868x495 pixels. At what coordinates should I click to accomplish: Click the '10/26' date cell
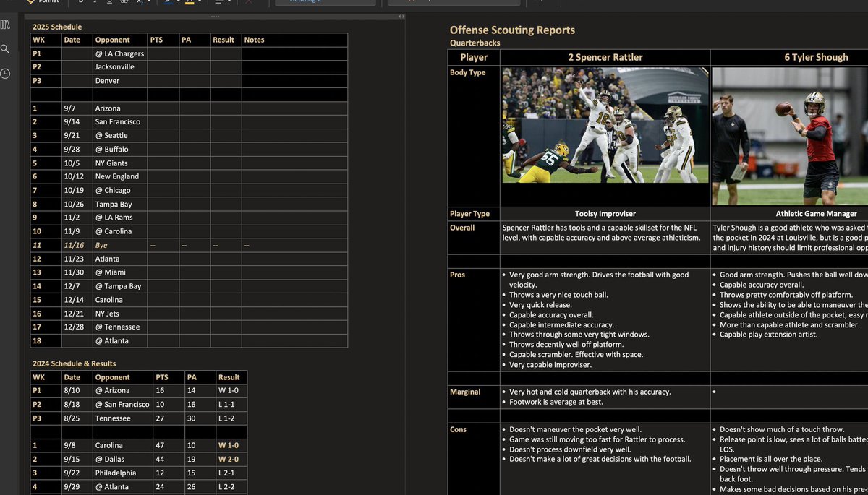[72, 204]
